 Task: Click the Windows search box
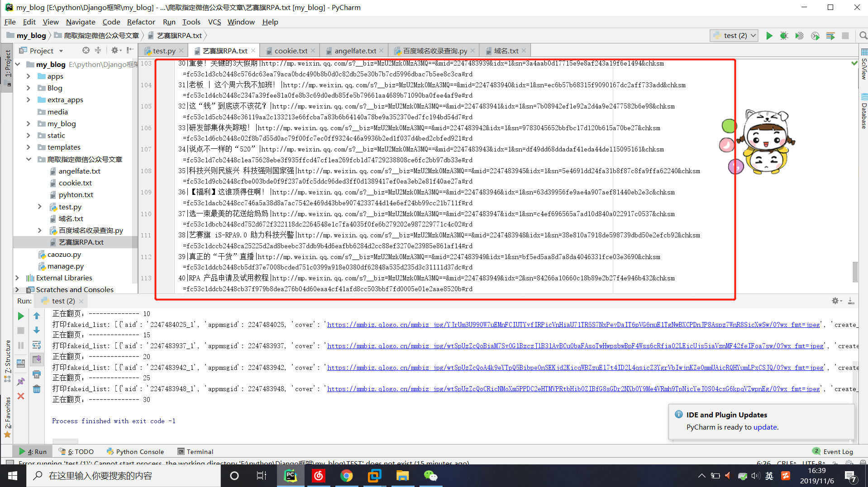[123, 476]
